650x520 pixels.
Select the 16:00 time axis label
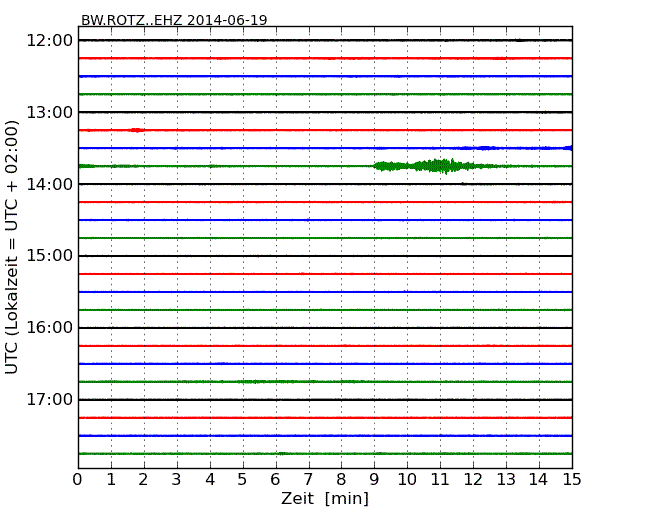[x=50, y=328]
